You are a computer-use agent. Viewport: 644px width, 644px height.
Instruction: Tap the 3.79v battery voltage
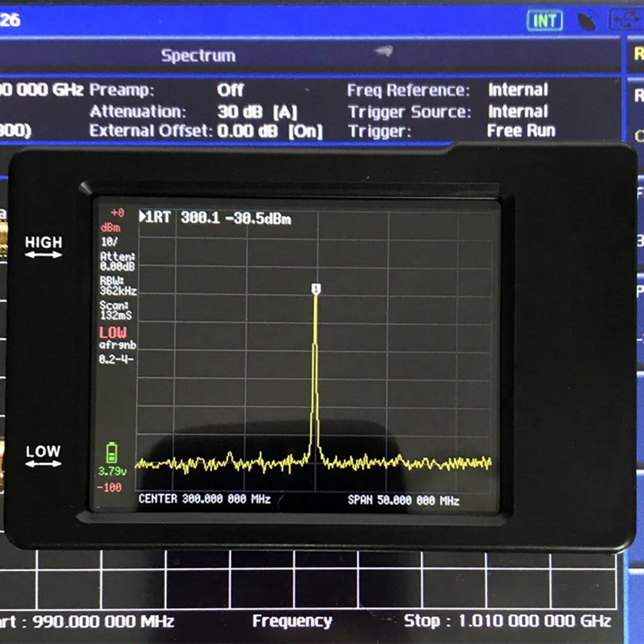(x=112, y=471)
